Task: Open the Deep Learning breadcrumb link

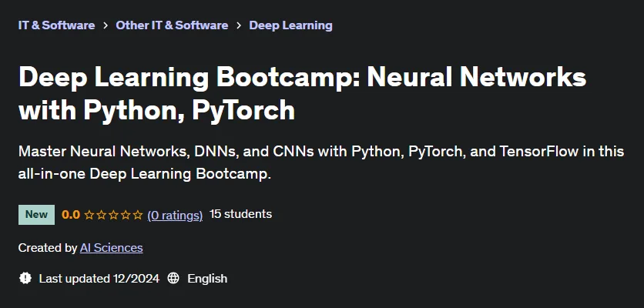Action: coord(290,25)
